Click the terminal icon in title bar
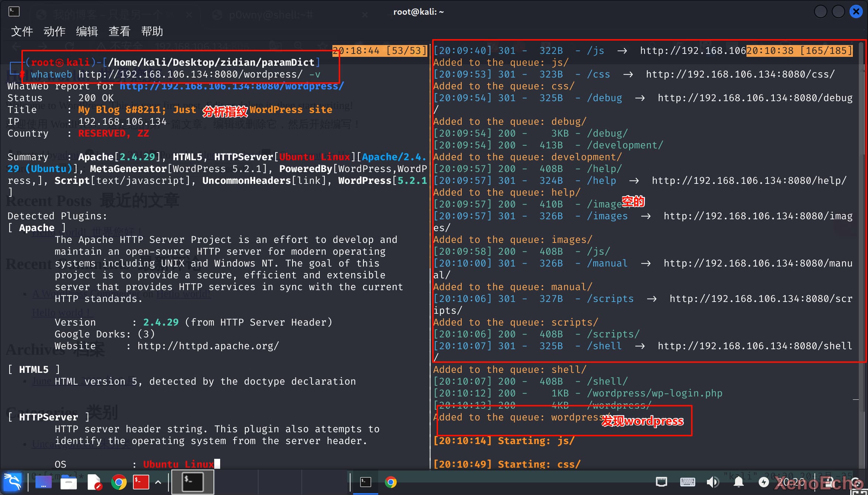The image size is (868, 495). click(14, 11)
